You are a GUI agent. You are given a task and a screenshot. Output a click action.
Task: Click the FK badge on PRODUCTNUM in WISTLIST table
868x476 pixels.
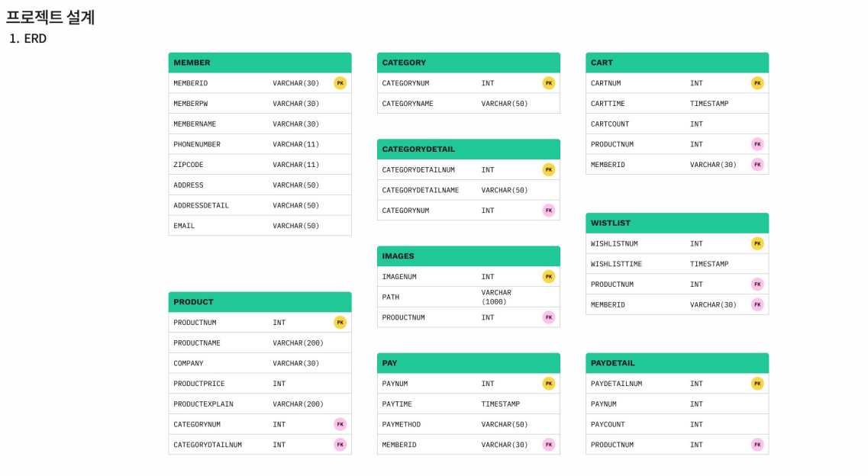point(757,285)
